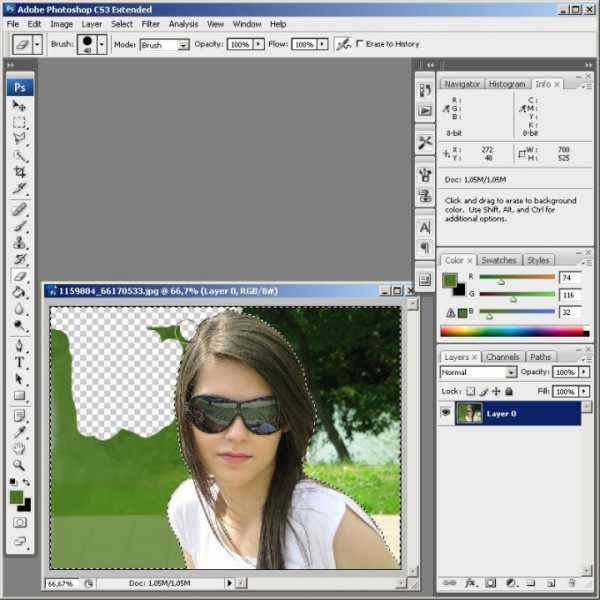Switch to the Navigator tab
The image size is (600, 600).
462,84
